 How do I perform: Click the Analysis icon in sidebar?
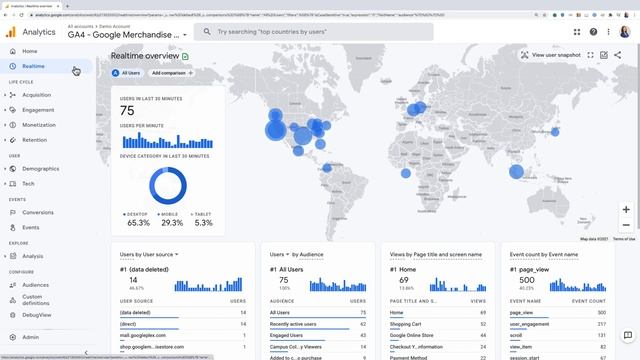[13, 256]
